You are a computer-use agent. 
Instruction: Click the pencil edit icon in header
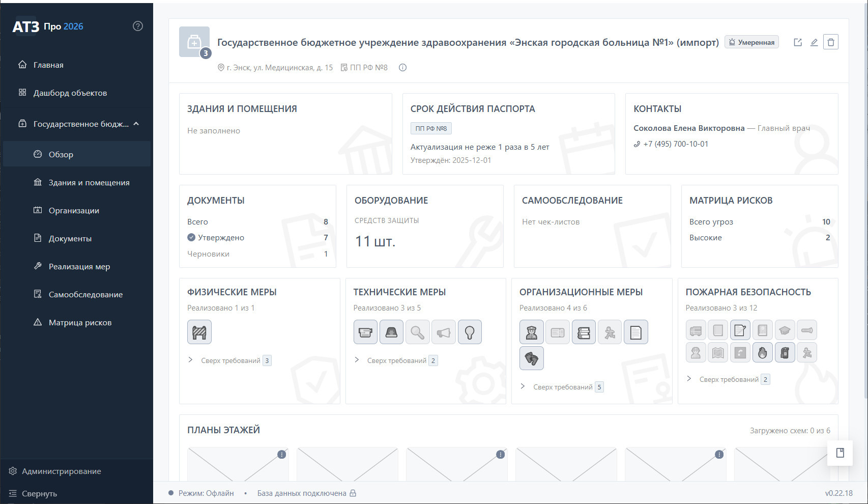[814, 42]
